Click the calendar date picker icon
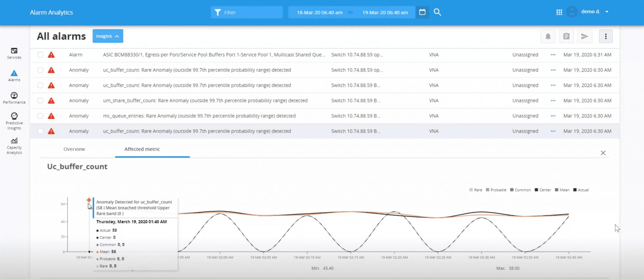Screen dimensions: 644x279 pyautogui.click(x=422, y=12)
